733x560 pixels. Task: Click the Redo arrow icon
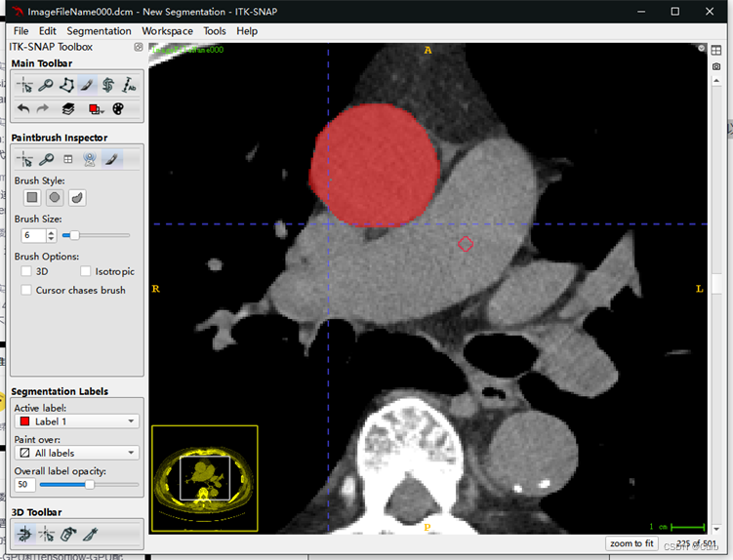tap(43, 109)
